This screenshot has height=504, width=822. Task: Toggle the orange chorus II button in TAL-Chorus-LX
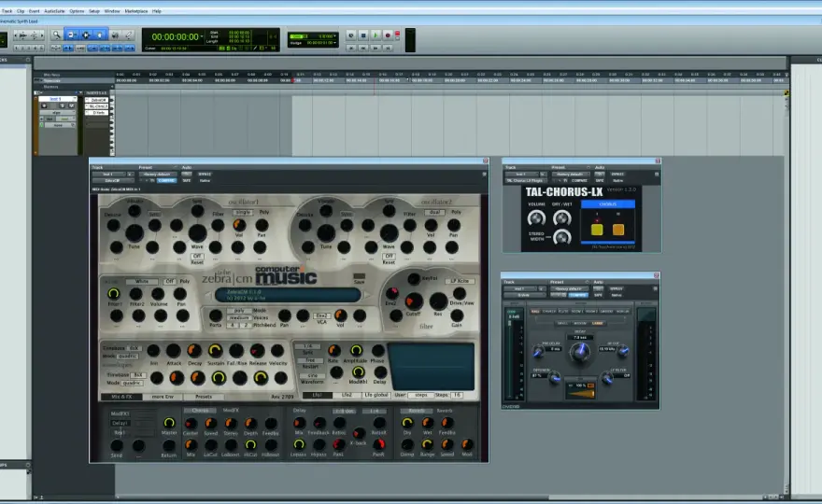pyautogui.click(x=618, y=229)
